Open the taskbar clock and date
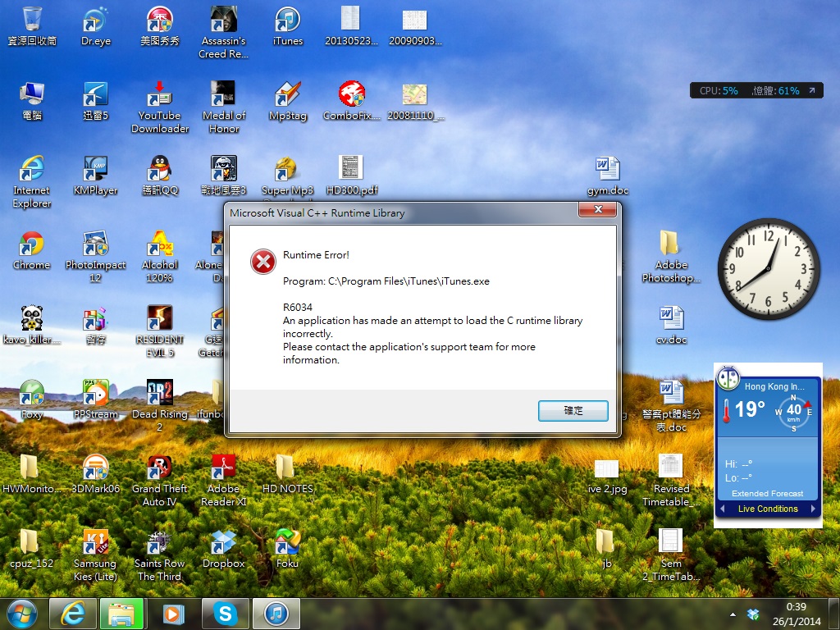Viewport: 840px width, 630px height. 796,614
